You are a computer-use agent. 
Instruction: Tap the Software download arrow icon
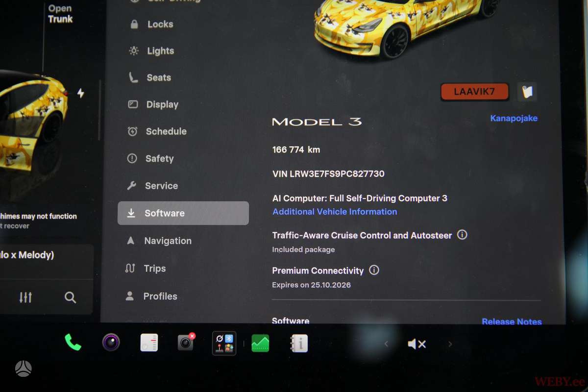(x=131, y=213)
